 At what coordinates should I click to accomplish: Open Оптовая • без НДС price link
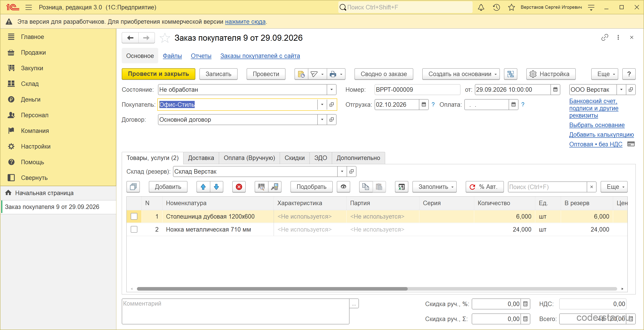click(596, 144)
